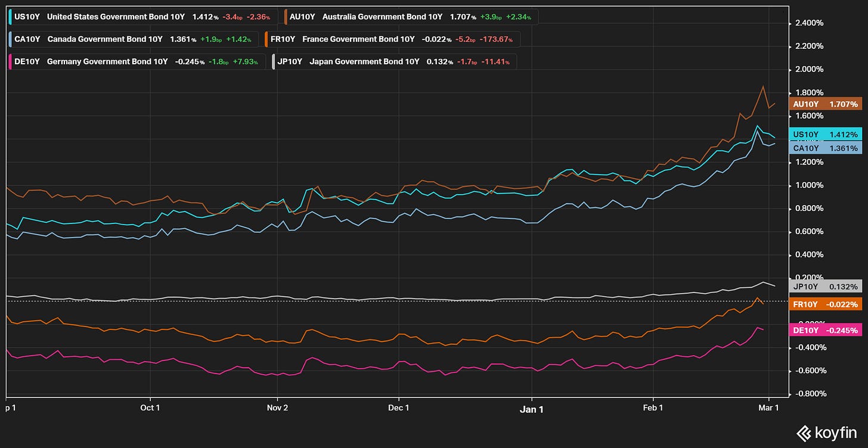Click the FR10Y -0.022% price tag on the axis
Viewport: 868px width, 448px height.
click(826, 304)
